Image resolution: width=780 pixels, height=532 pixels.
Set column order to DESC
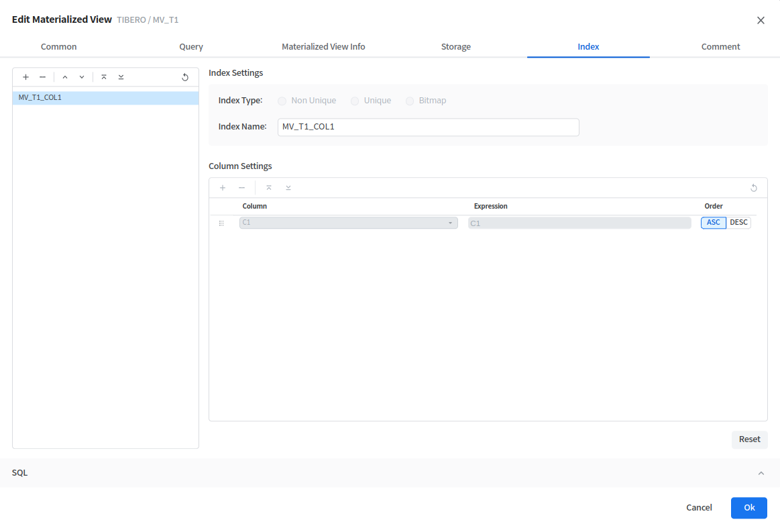[x=738, y=223]
